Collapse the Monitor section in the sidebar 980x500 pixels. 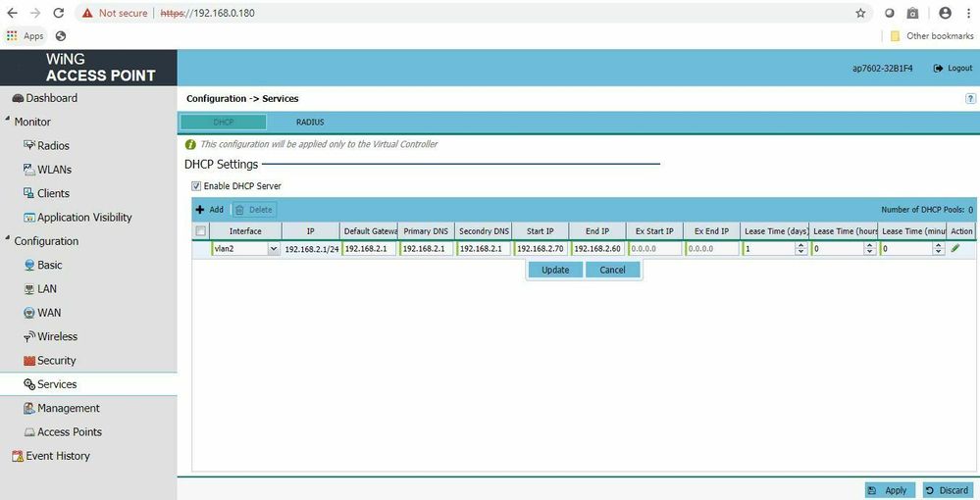click(6, 122)
